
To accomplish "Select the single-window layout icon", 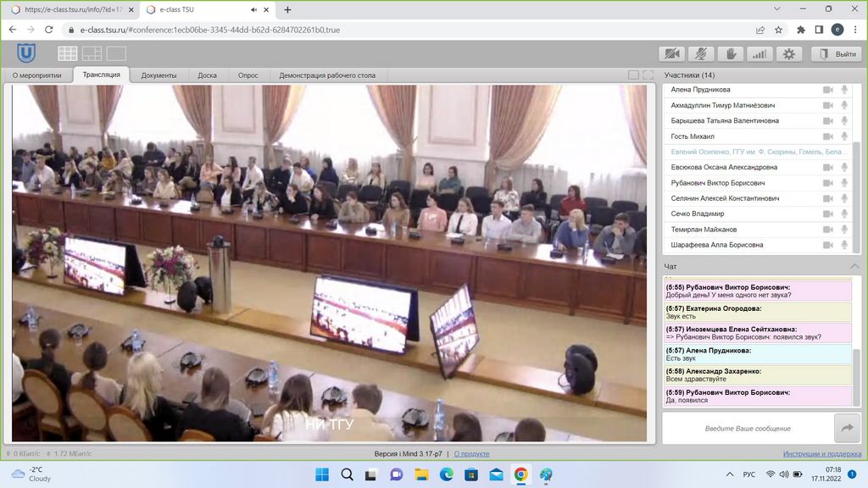I will tap(116, 53).
